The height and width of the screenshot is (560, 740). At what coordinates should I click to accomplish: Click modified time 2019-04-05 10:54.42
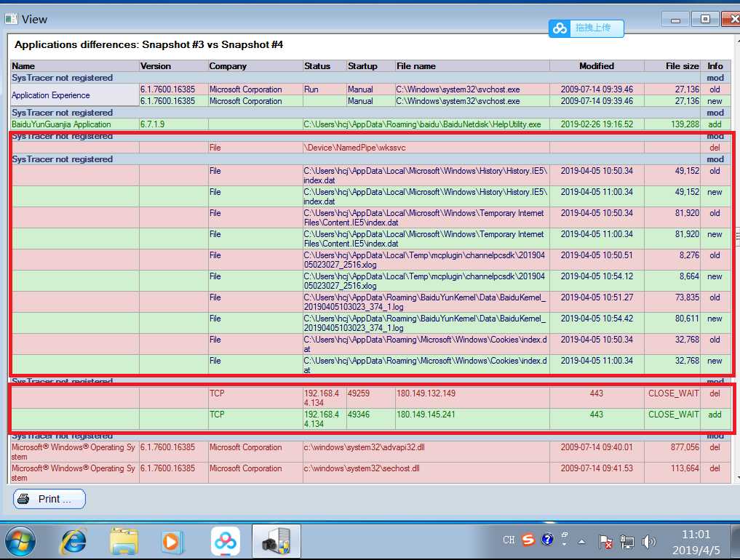coord(597,319)
